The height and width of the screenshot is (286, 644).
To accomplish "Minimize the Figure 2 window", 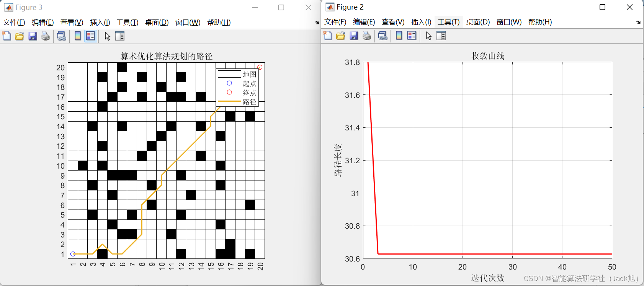I will coord(576,7).
